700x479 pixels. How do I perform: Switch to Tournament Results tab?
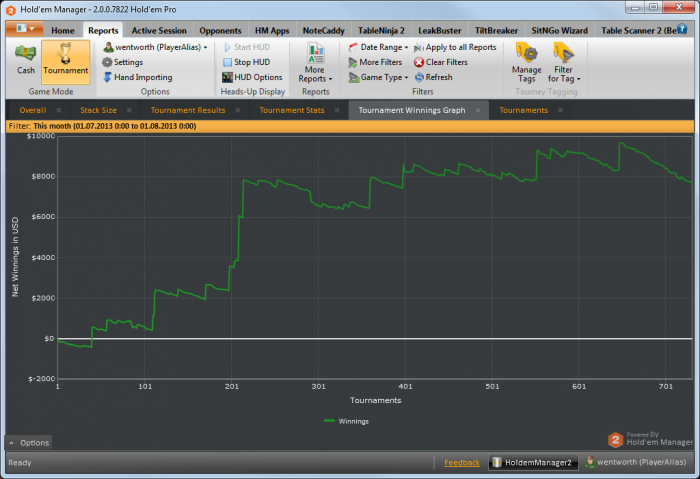(188, 110)
